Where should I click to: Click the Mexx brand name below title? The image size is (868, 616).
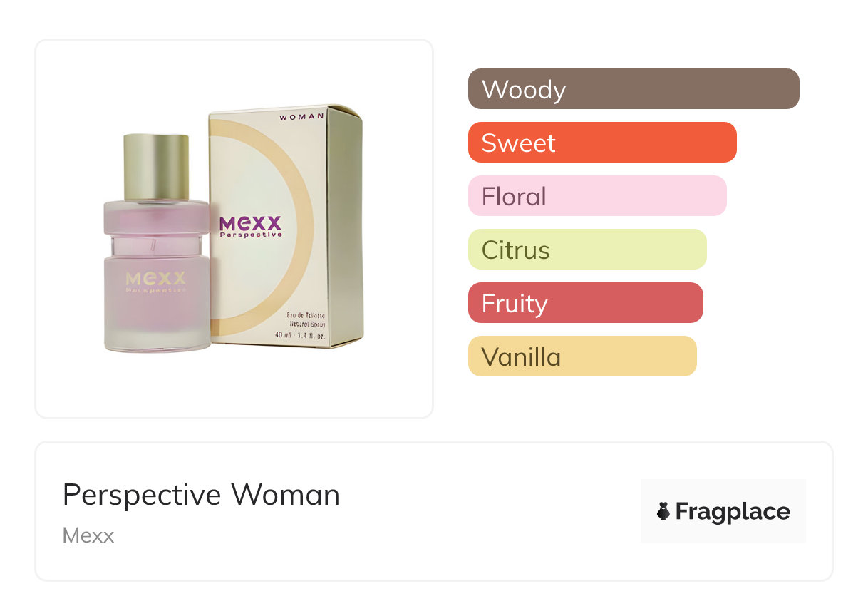(88, 535)
